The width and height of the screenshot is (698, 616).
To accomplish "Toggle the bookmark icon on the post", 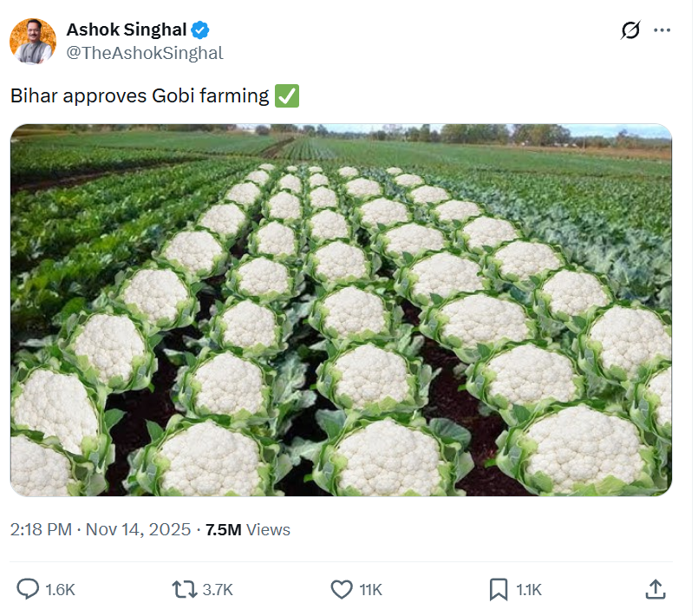I will (x=499, y=590).
